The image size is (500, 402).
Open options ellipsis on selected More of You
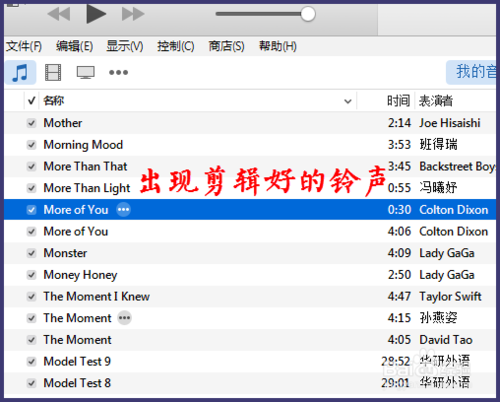[123, 210]
